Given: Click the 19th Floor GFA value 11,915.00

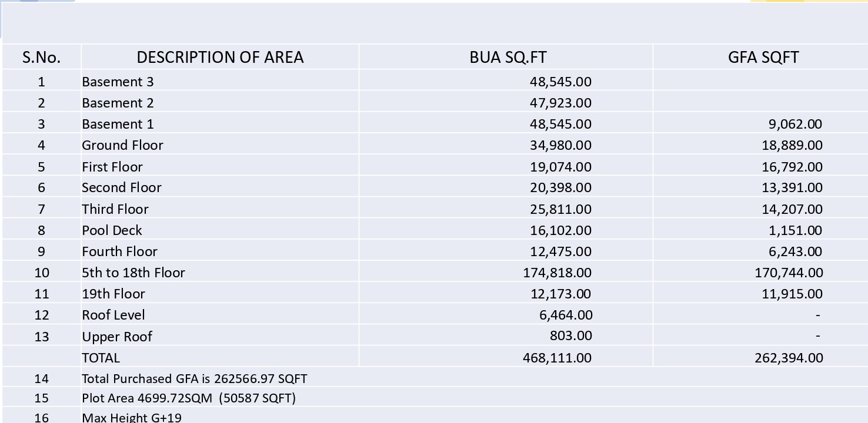Looking at the screenshot, I should coord(792,294).
